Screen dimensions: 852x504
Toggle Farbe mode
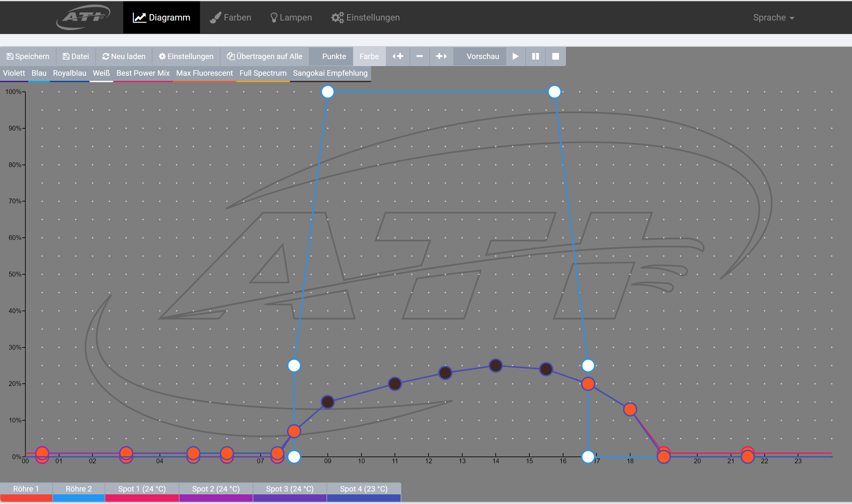369,56
